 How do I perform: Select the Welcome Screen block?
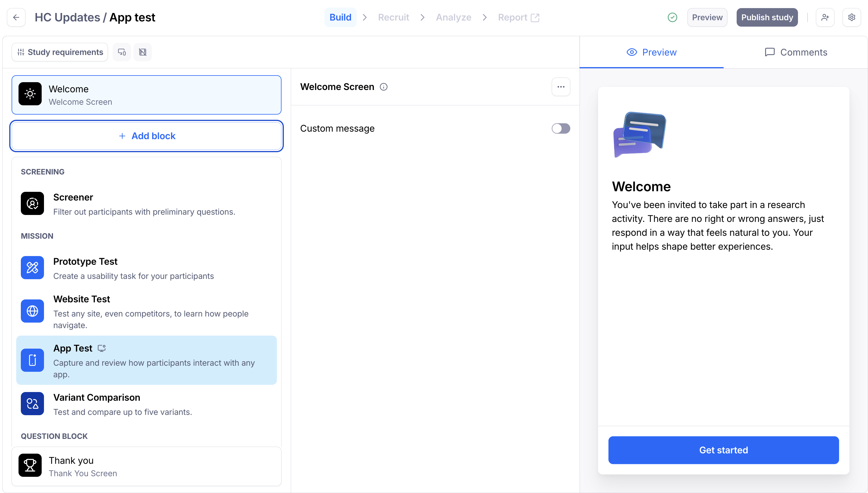(147, 95)
